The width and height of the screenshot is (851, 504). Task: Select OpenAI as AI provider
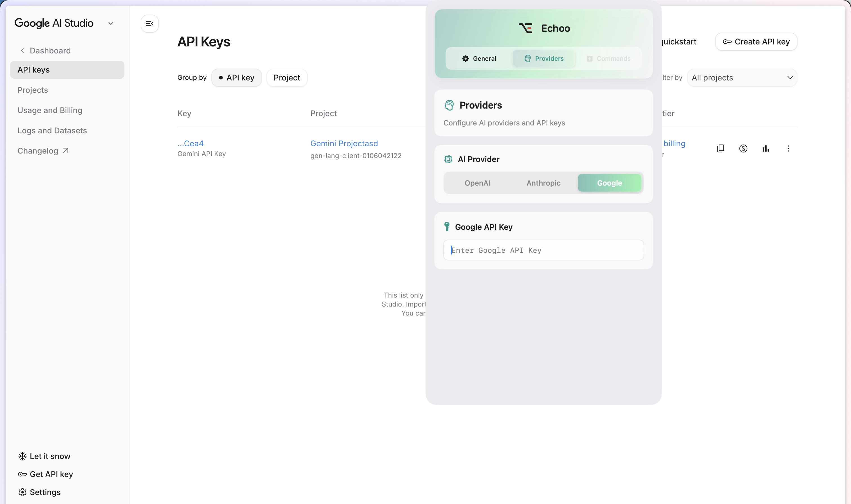click(x=477, y=183)
